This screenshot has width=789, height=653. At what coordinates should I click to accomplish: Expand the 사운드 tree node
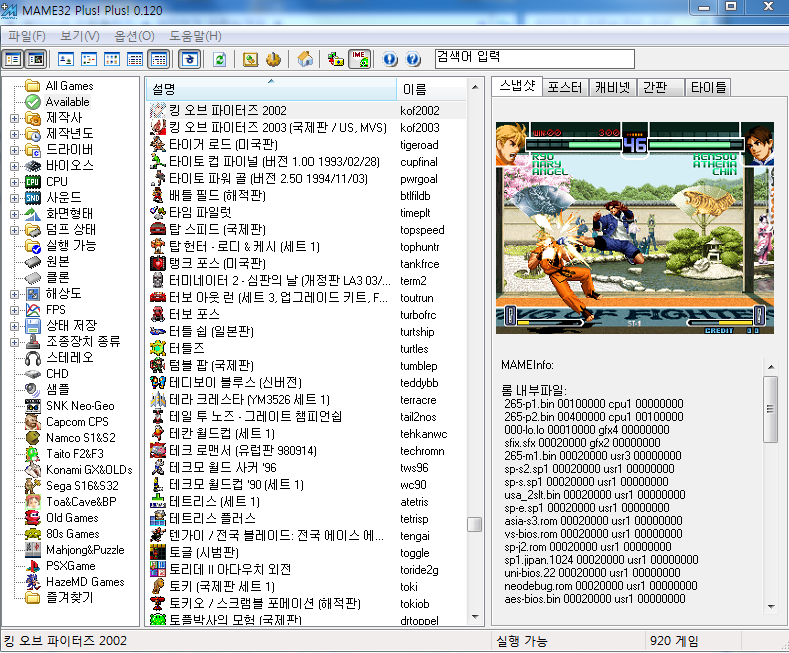point(14,198)
